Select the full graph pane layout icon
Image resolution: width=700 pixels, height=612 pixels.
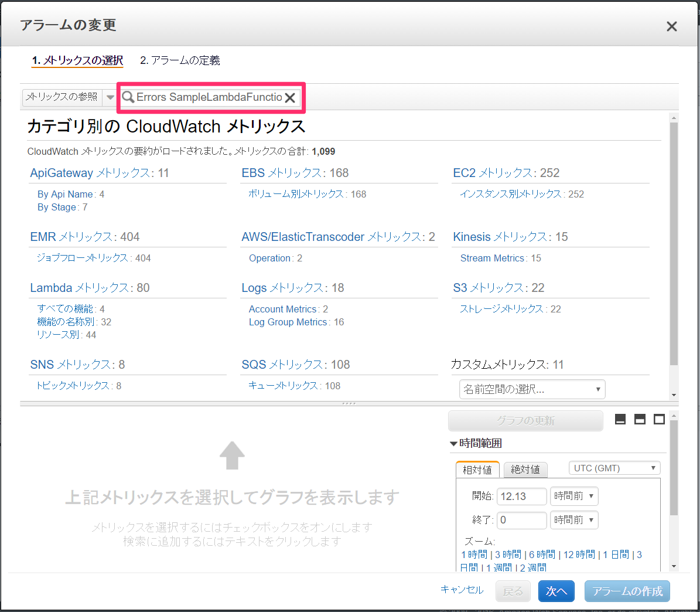[x=659, y=419]
